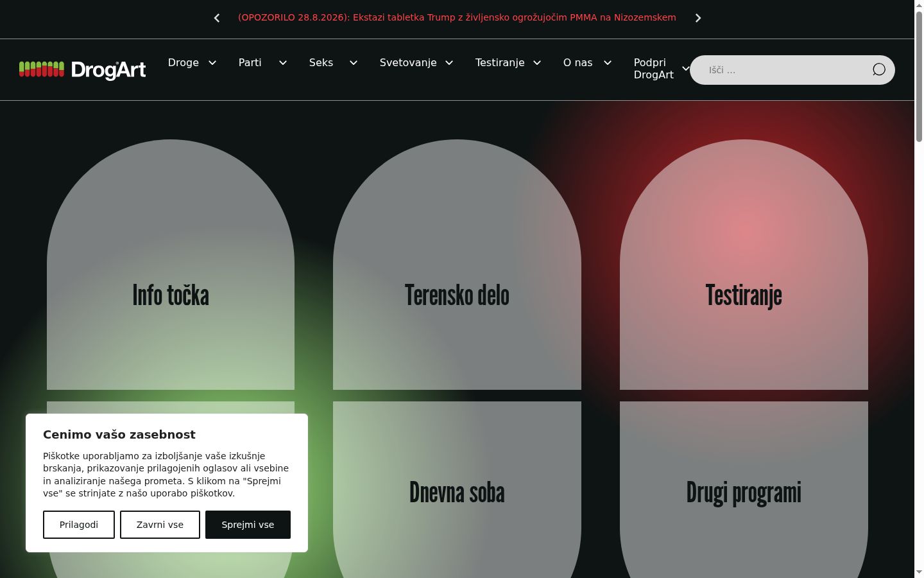Expand the Seks menu chevron

(x=354, y=62)
